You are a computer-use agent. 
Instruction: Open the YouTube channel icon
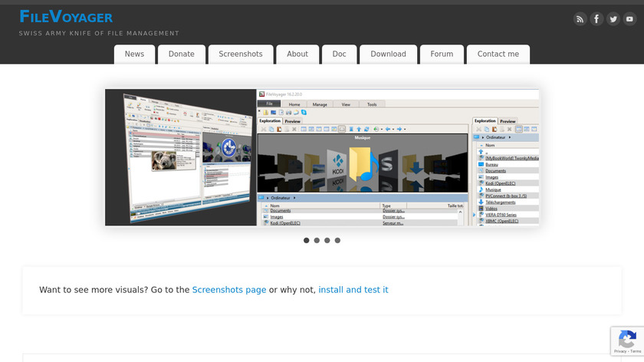click(629, 19)
